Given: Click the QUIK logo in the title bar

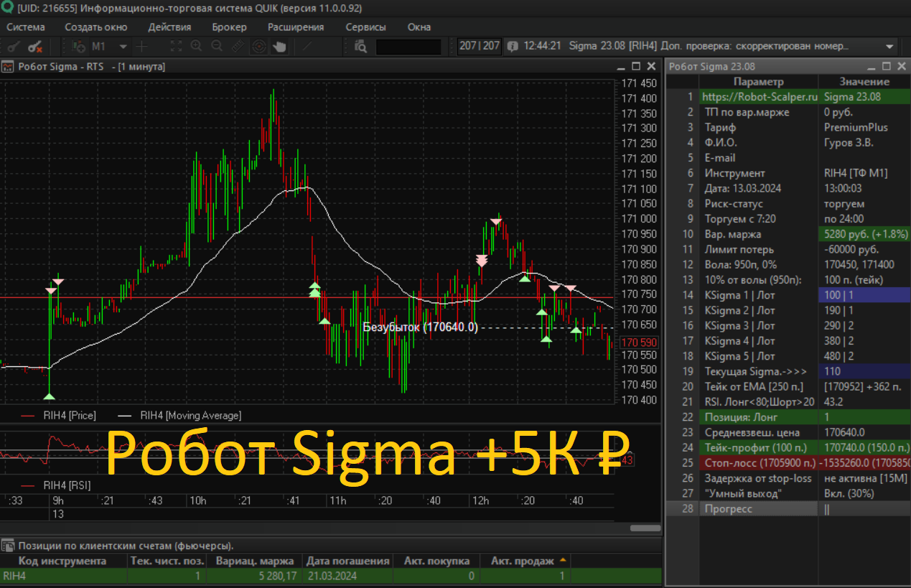Looking at the screenshot, I should click(x=7, y=9).
